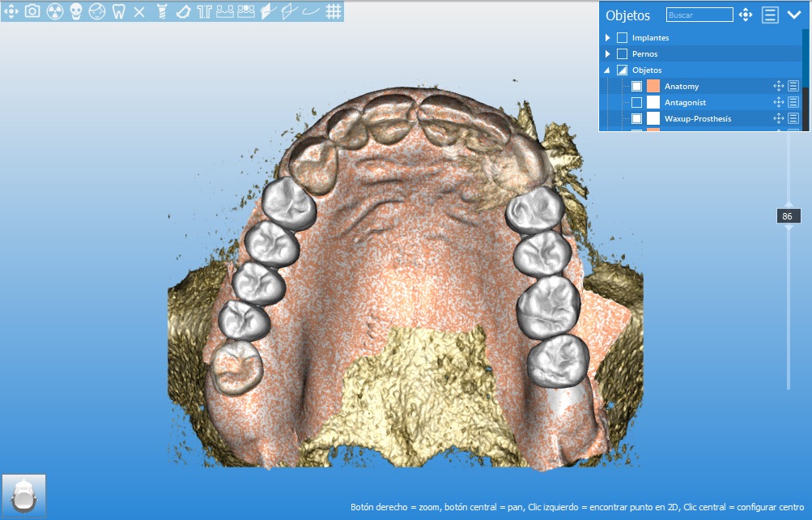Click the closed-jaw teeth model icon

(x=246, y=11)
